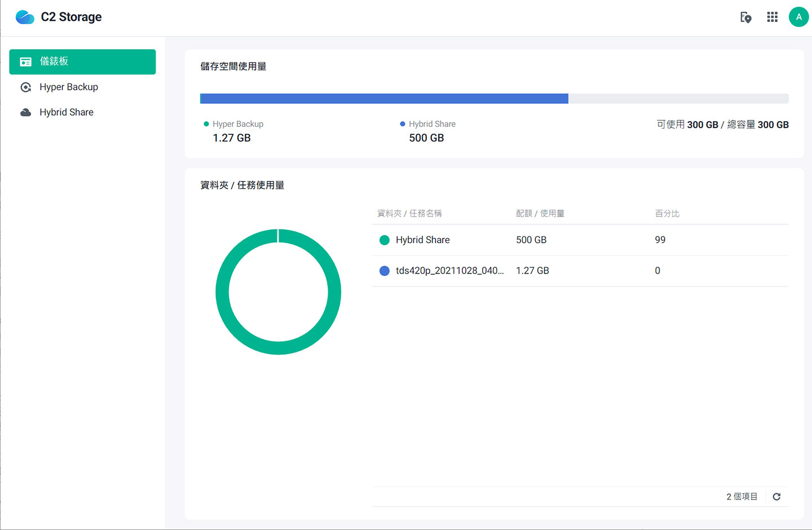Click the refresh icon below the table
Screen dimensions: 812x530
(x=776, y=497)
